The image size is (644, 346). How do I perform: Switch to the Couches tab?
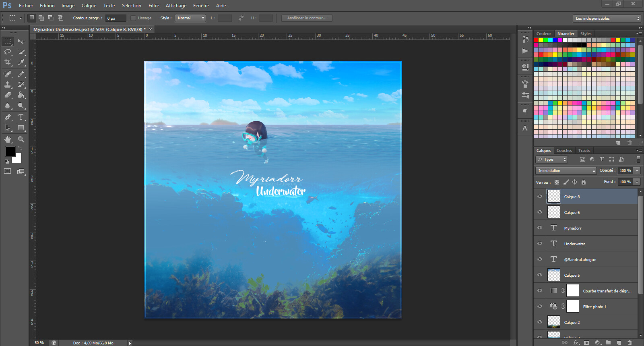click(564, 151)
